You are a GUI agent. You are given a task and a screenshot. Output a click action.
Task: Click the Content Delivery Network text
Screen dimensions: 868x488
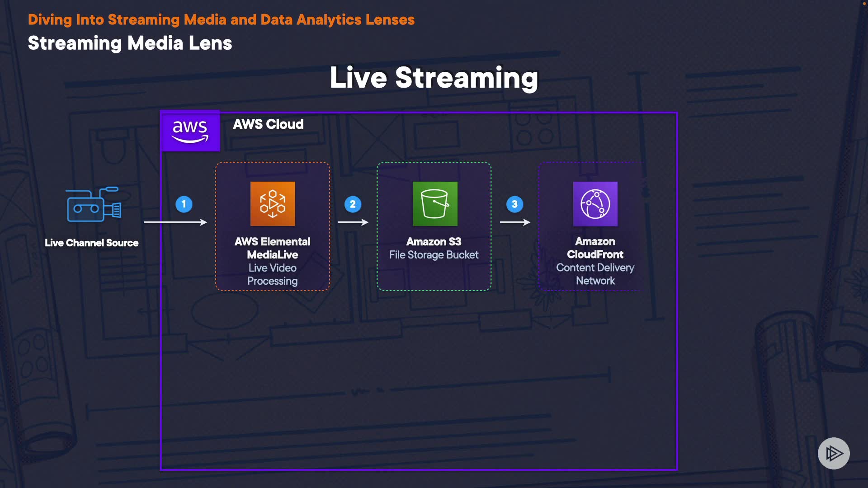595,274
